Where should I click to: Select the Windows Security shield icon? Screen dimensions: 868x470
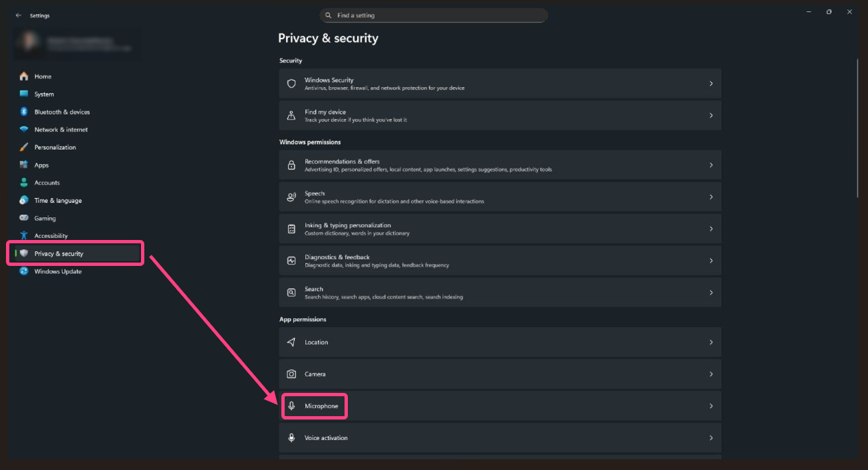291,83
